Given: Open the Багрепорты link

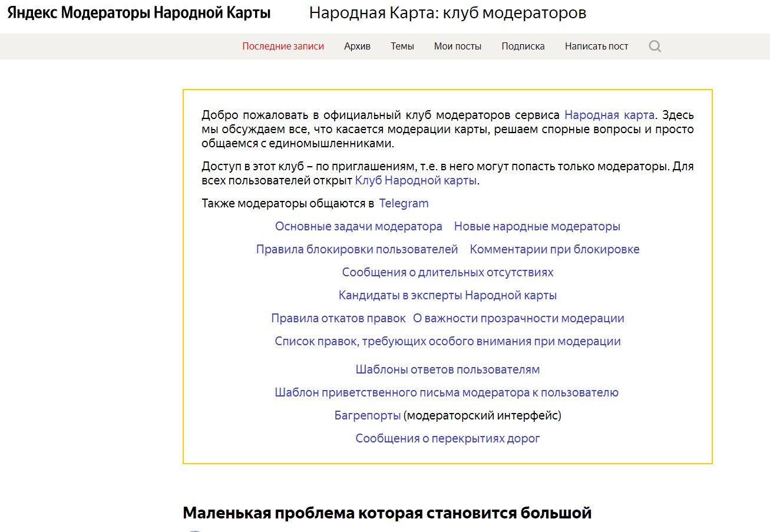Looking at the screenshot, I should coord(368,415).
